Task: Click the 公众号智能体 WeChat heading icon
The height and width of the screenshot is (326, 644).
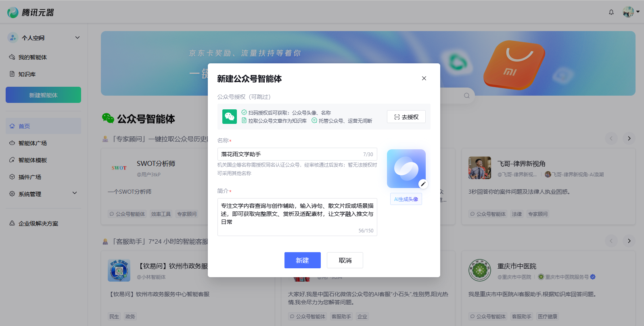Action: coord(108,118)
